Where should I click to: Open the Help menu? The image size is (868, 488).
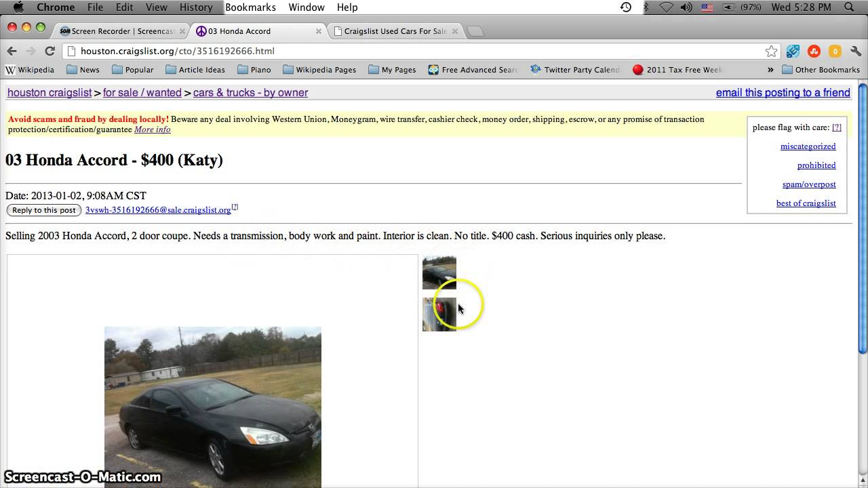[347, 7]
